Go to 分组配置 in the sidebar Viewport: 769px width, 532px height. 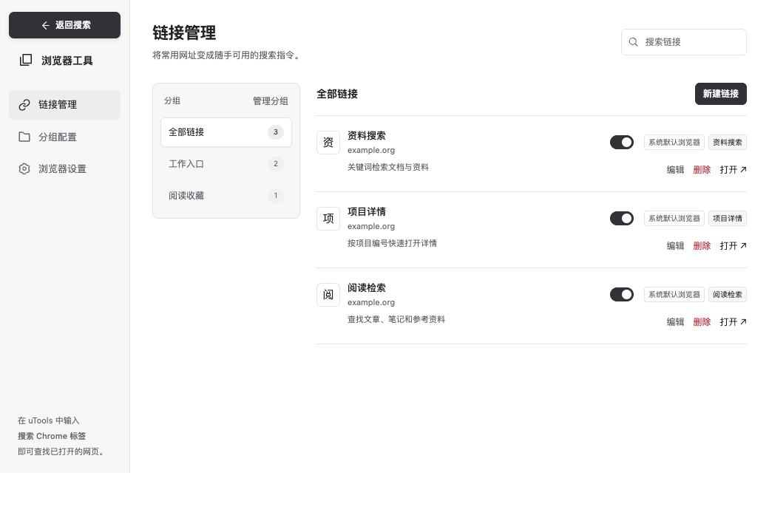65,137
